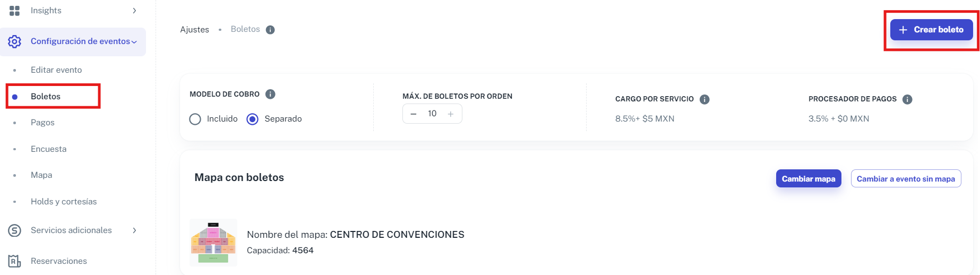This screenshot has width=980, height=275.
Task: Click the Crear boleto button
Action: [x=931, y=30]
